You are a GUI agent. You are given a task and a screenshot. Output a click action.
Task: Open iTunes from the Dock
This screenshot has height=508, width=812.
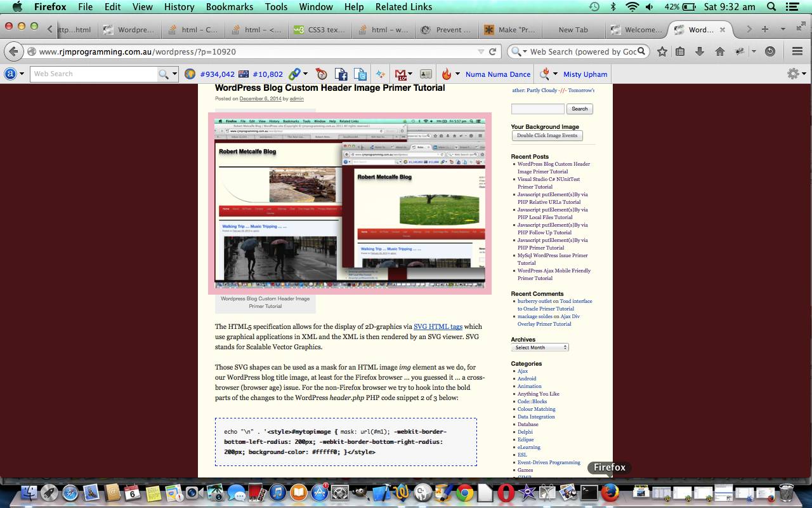pos(277,492)
